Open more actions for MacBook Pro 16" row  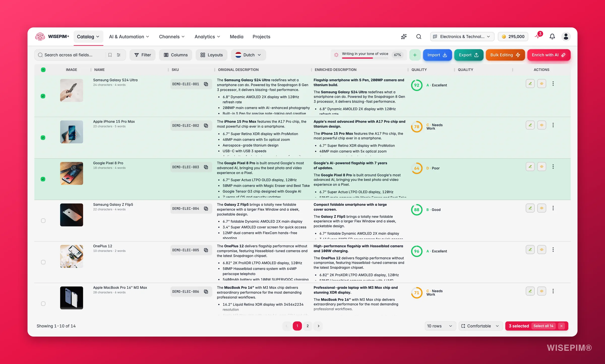(553, 291)
